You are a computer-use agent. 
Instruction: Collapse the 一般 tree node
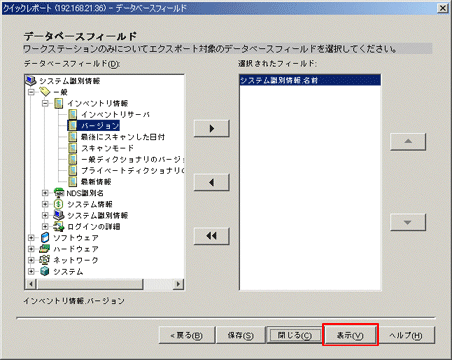tap(31, 92)
